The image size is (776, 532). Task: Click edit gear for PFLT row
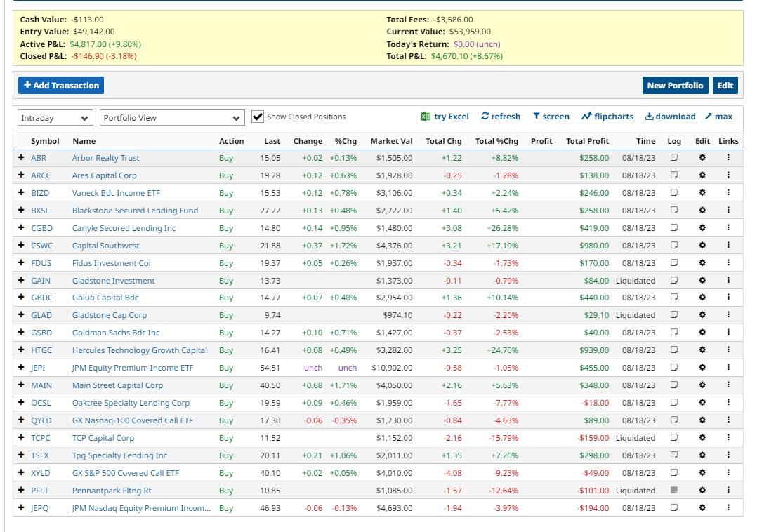pos(702,490)
